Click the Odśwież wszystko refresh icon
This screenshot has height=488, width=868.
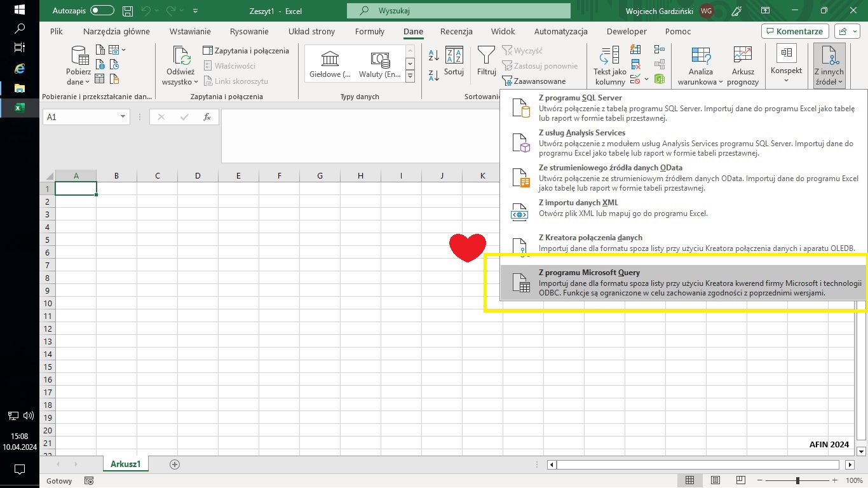pos(180,56)
